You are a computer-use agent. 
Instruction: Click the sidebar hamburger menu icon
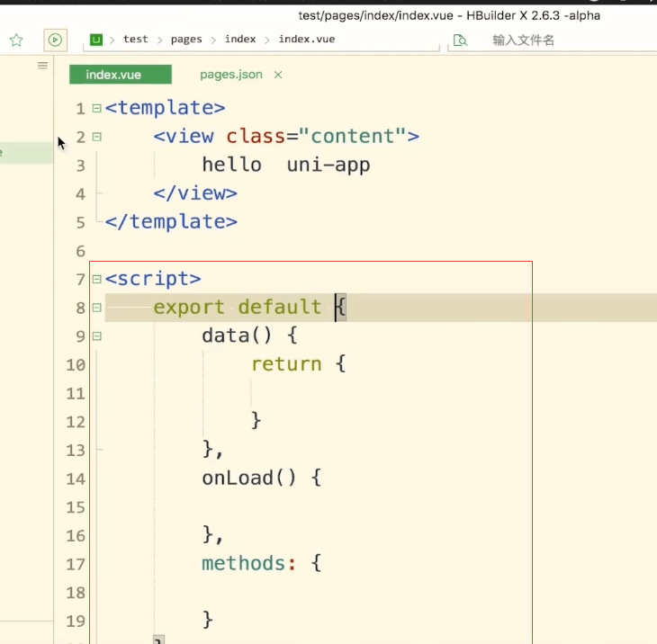(42, 66)
